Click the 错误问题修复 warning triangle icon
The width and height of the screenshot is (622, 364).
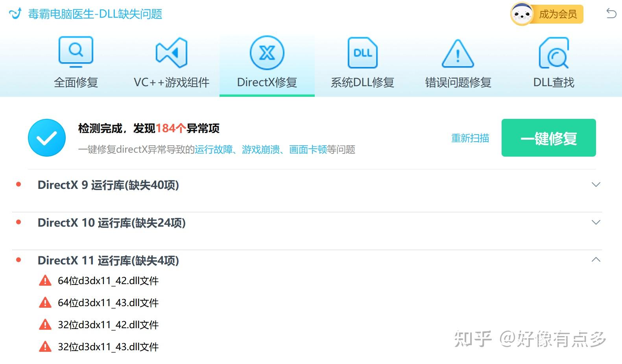pyautogui.click(x=458, y=54)
